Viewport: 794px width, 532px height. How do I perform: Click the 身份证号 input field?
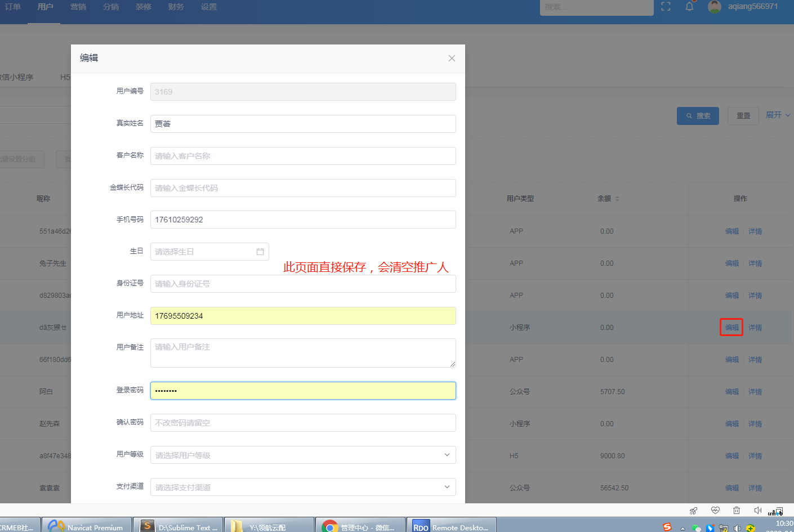coord(303,284)
